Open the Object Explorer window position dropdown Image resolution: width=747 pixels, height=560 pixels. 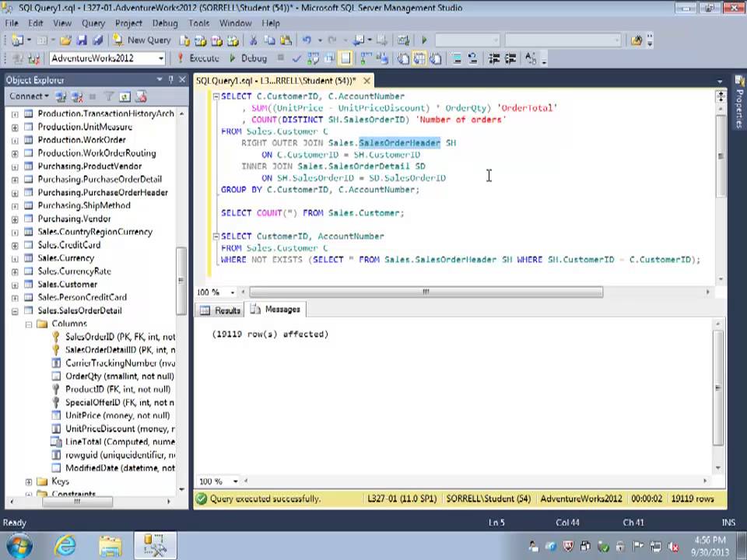coord(159,80)
